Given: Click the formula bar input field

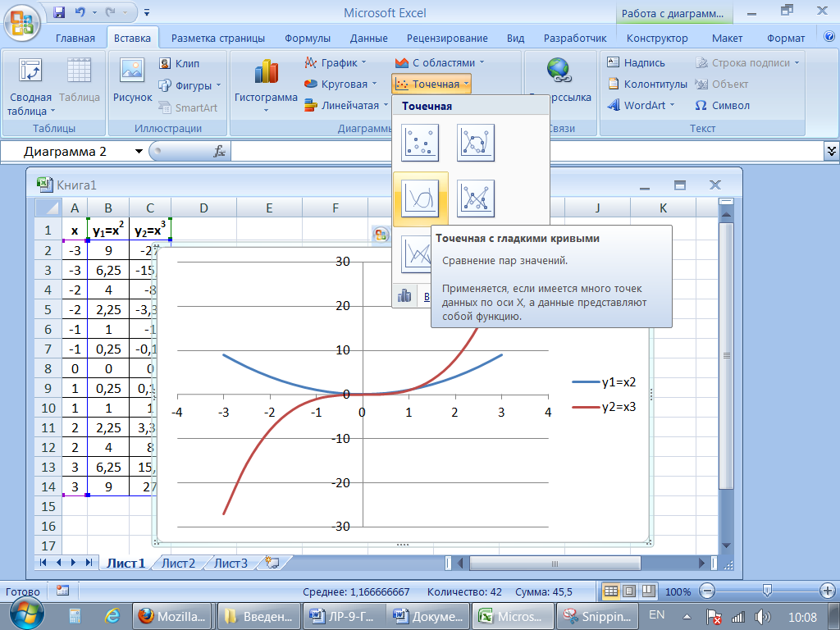Looking at the screenshot, I should pyautogui.click(x=527, y=152).
